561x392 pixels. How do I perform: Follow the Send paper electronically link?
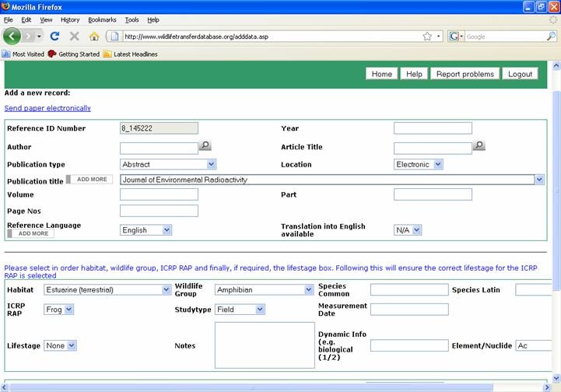47,108
